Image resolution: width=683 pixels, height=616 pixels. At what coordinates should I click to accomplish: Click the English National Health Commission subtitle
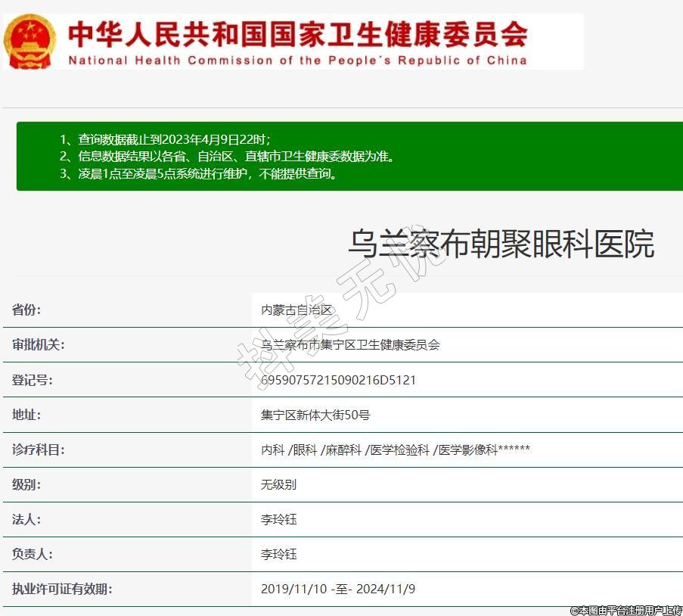tap(297, 61)
